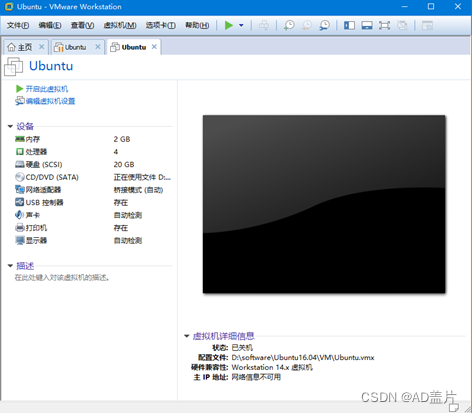Toggle the library sidebar view icon
Screen dimensions: 472x413
[349, 25]
